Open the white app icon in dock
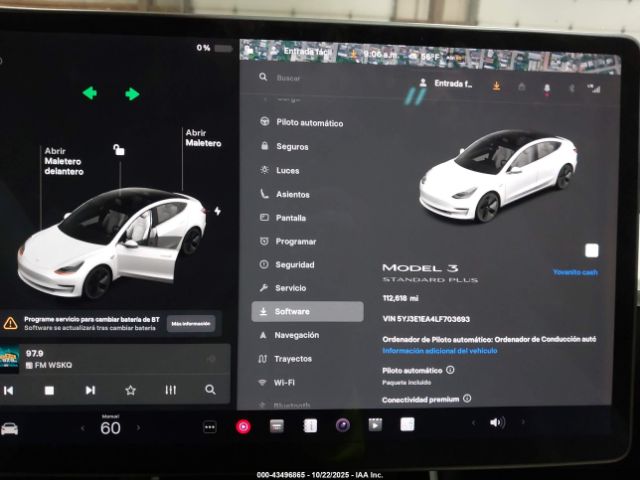 coord(407,424)
